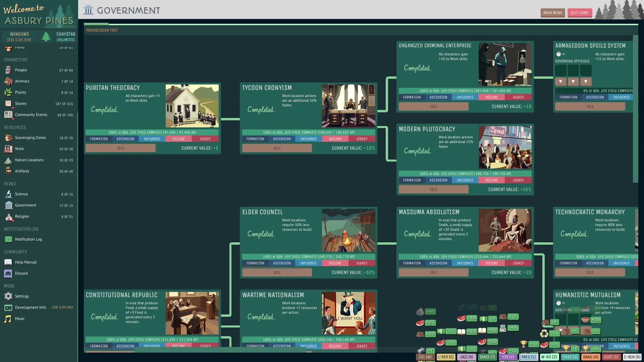Click the Tycoon Cronyism illustration thumbnail

click(x=348, y=106)
